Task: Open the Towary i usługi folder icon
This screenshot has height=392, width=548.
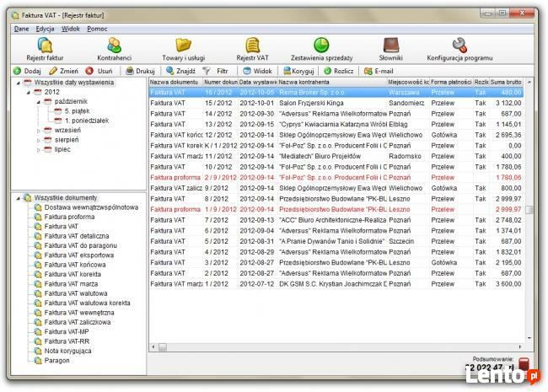Action: tap(183, 48)
